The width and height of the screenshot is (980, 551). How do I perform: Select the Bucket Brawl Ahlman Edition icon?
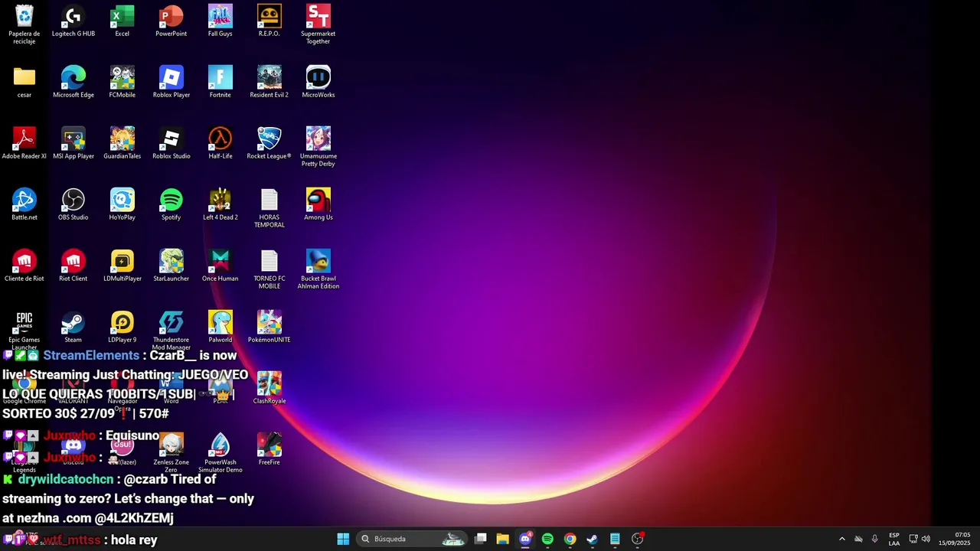pyautogui.click(x=318, y=269)
